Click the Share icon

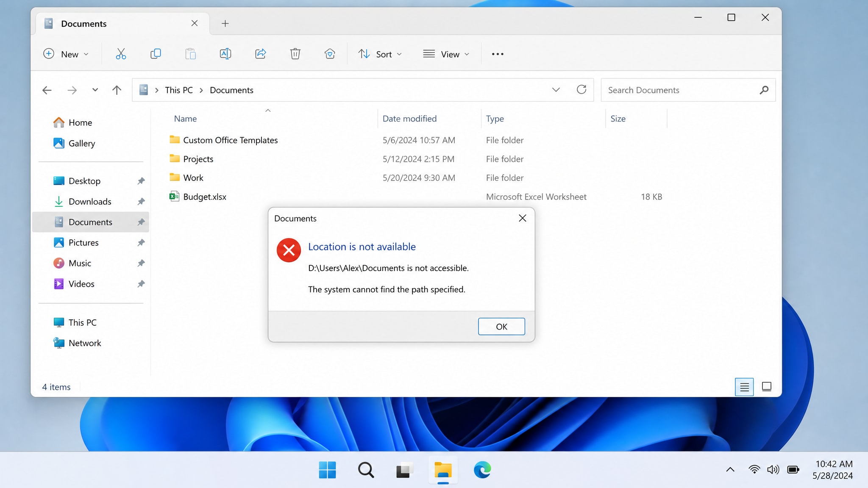point(260,54)
